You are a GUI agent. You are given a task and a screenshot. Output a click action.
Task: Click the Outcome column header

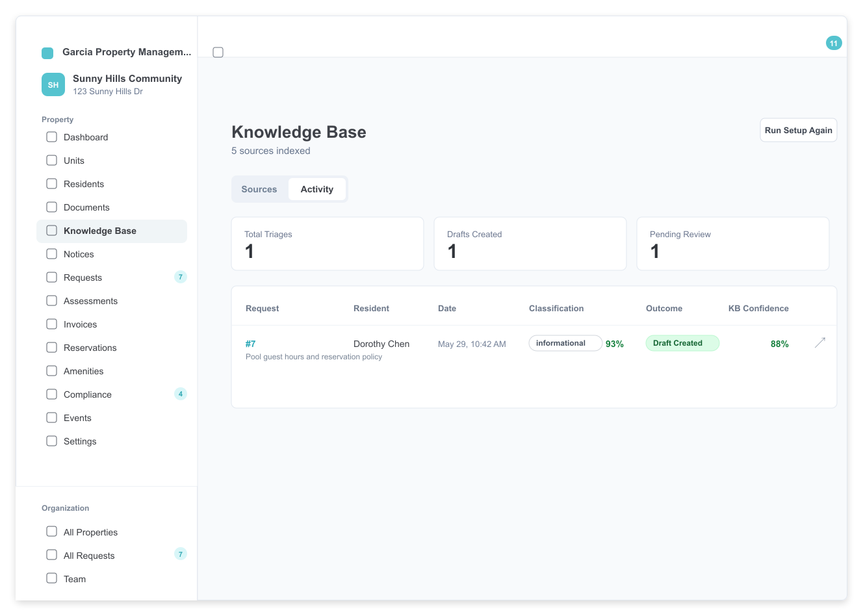tap(664, 309)
